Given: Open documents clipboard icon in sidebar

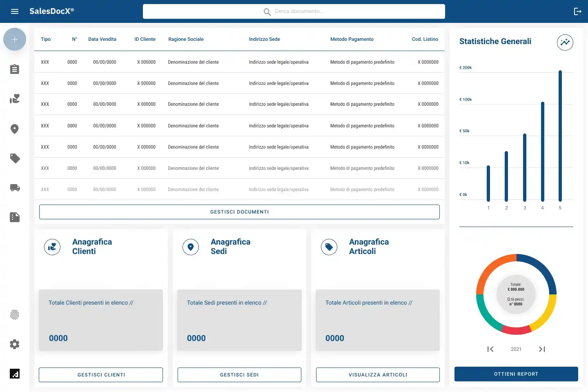Looking at the screenshot, I should point(15,69).
